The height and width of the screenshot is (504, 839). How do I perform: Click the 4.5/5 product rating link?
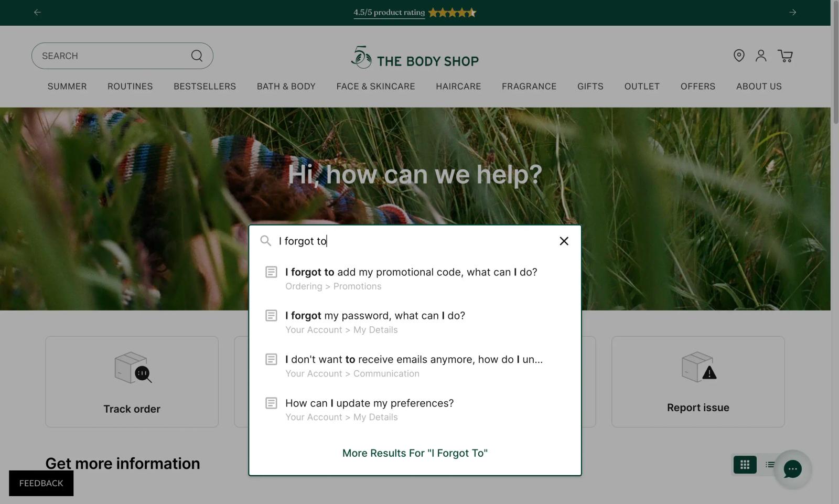coord(389,12)
